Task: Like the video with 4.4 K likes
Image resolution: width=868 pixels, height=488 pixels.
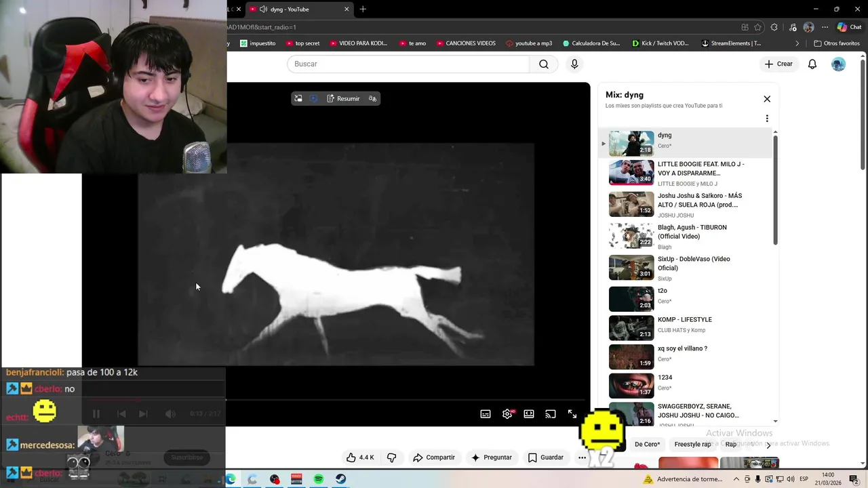Action: pos(360,457)
